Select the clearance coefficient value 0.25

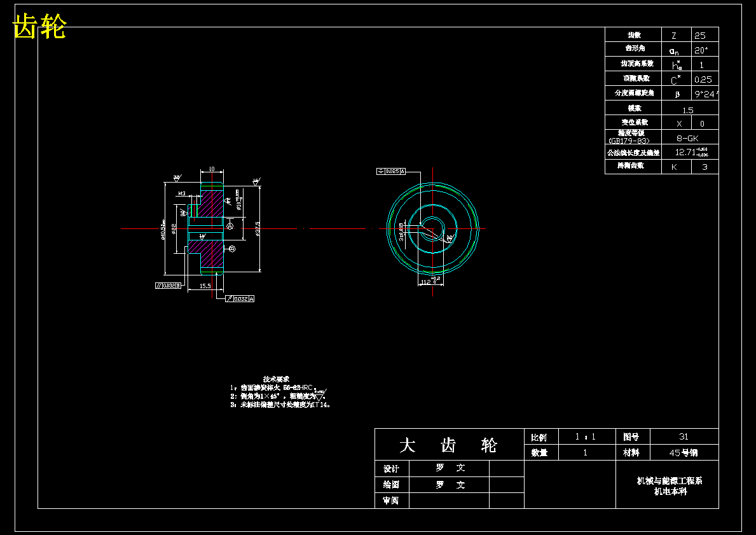pyautogui.click(x=703, y=80)
